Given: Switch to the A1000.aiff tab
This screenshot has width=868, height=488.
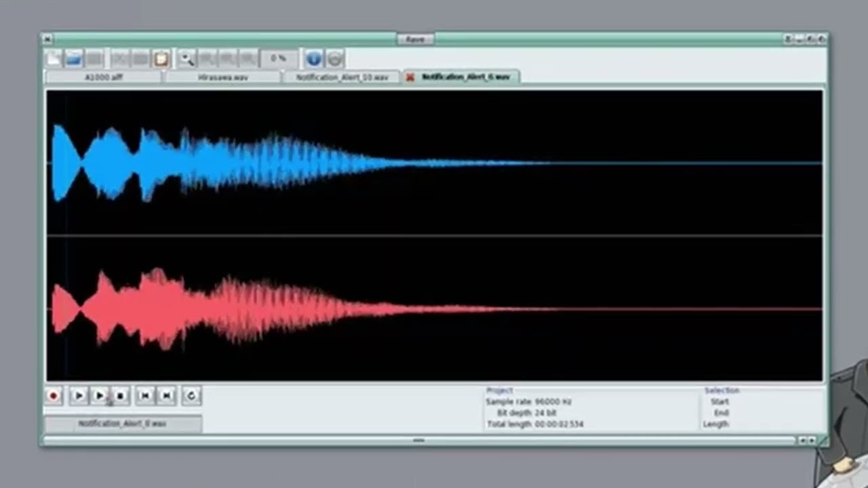Looking at the screenshot, I should [x=104, y=77].
